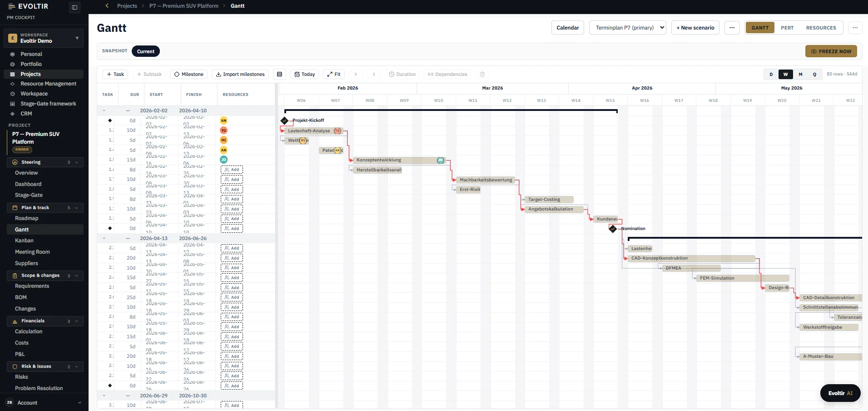This screenshot has height=411, width=868.
Task: Collapse the Financials sidebar section
Action: (x=45, y=321)
